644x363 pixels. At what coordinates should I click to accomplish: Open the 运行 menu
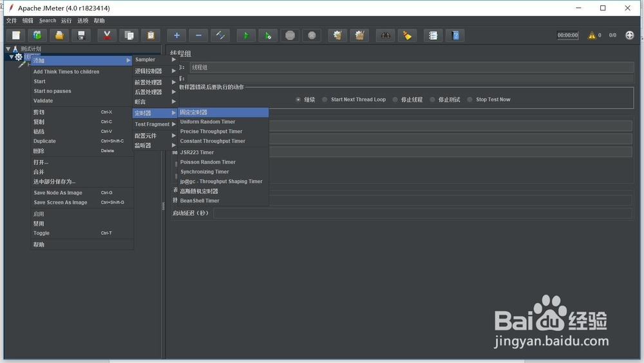point(66,21)
